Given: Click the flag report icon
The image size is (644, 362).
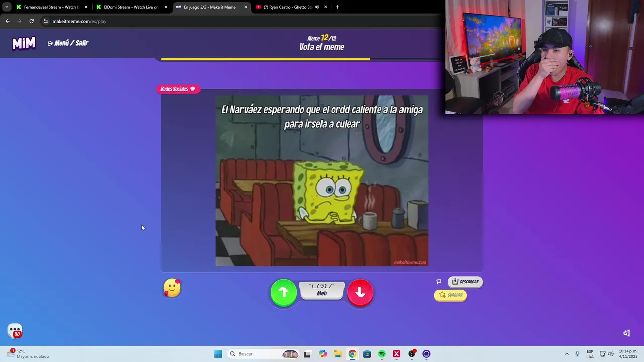Looking at the screenshot, I should click(x=439, y=282).
